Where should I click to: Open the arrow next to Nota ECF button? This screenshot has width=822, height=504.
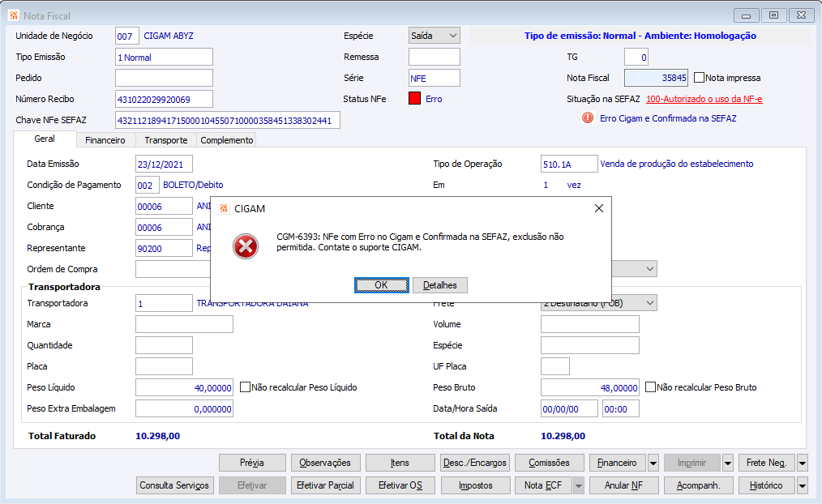578,485
